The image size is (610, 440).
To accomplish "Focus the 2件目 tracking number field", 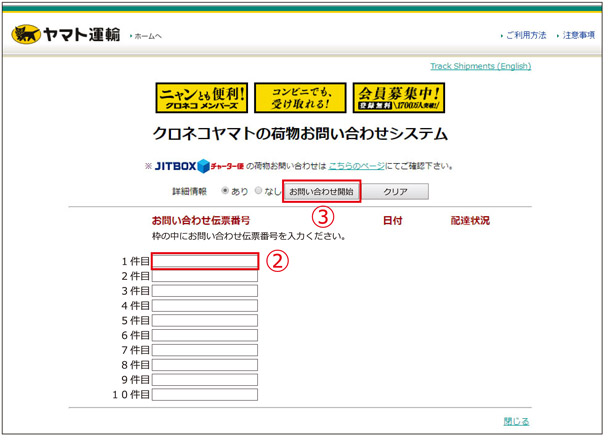I will point(205,276).
